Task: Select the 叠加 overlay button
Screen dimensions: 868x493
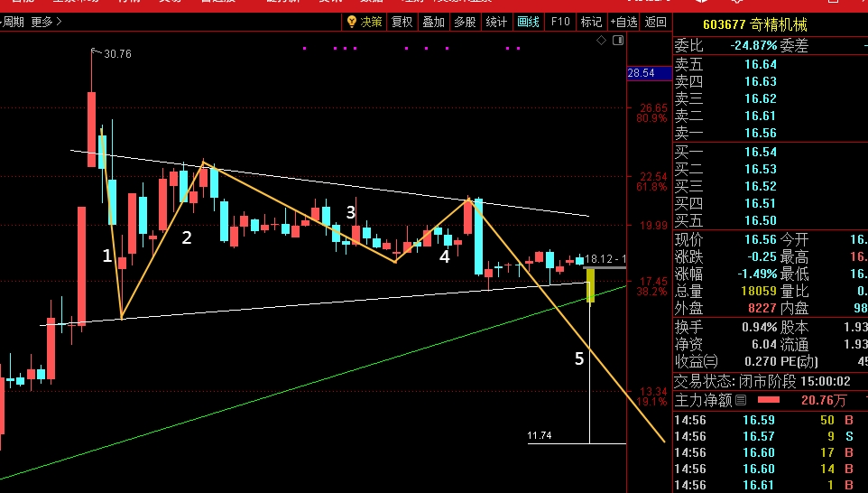Action: tap(433, 22)
